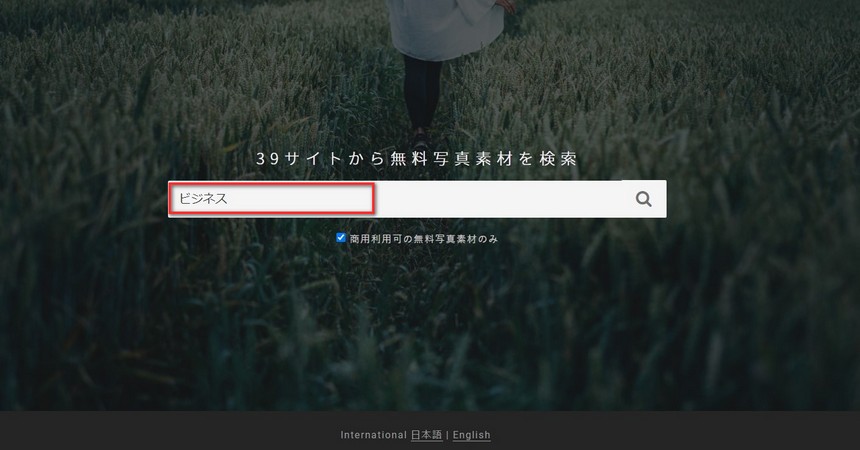Click the International label in the footer

[x=373, y=435]
